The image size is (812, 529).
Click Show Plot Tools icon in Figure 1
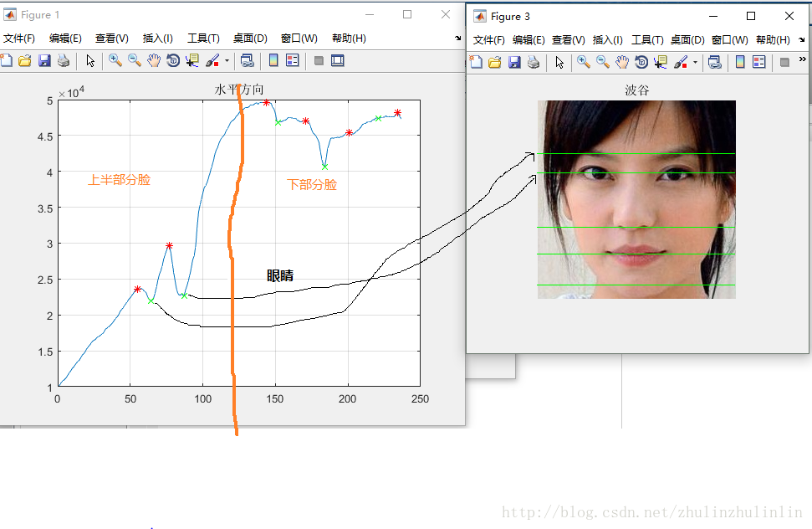338,60
